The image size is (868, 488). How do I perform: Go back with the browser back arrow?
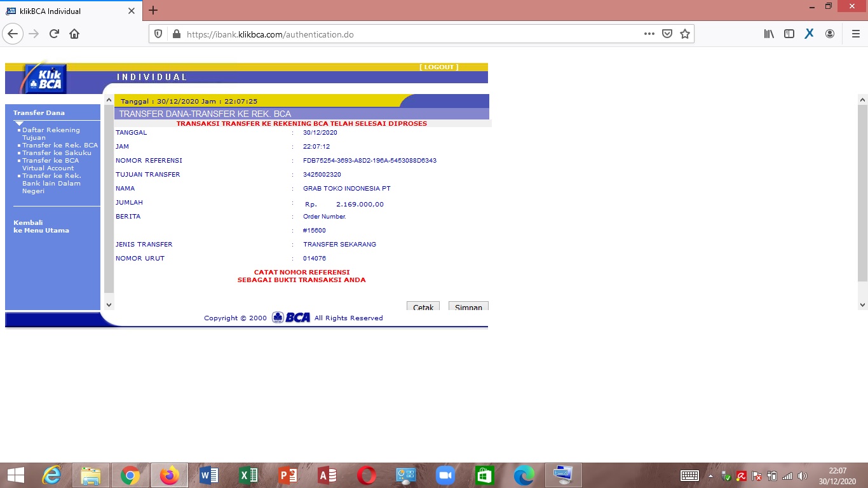coord(13,34)
